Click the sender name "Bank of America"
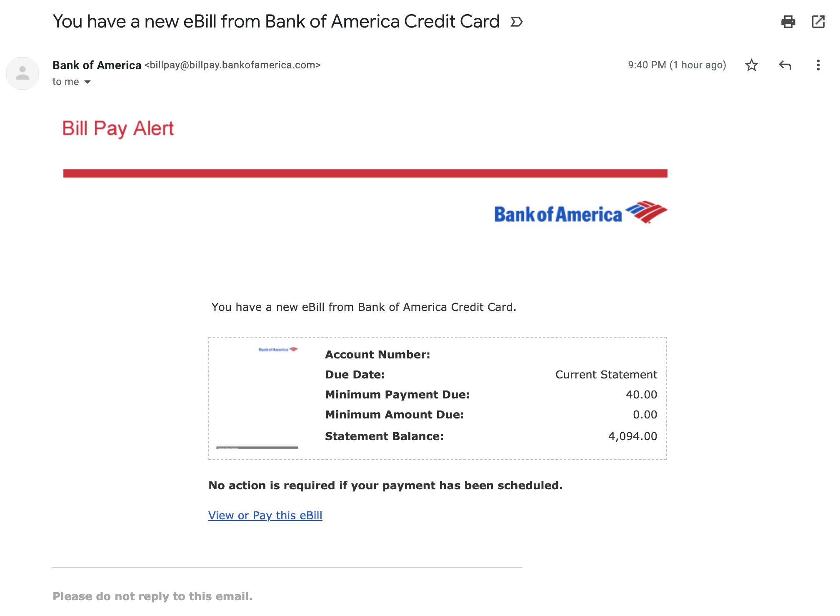Viewport: 840px width, 616px height. [97, 65]
